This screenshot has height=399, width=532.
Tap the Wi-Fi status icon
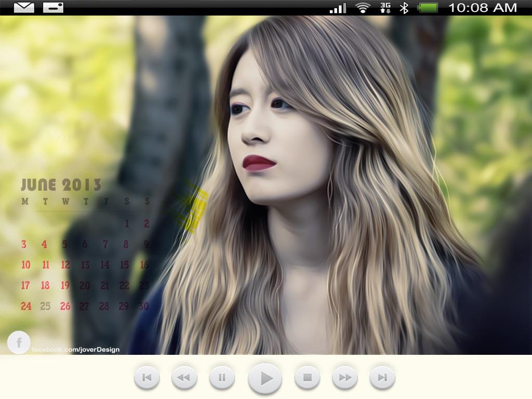point(363,8)
